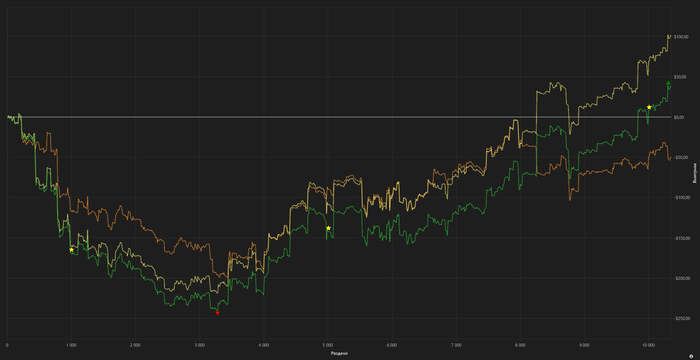The image size is (700, 360).
Task: Select the yellow star near 5 000 hands
Action: (329, 228)
